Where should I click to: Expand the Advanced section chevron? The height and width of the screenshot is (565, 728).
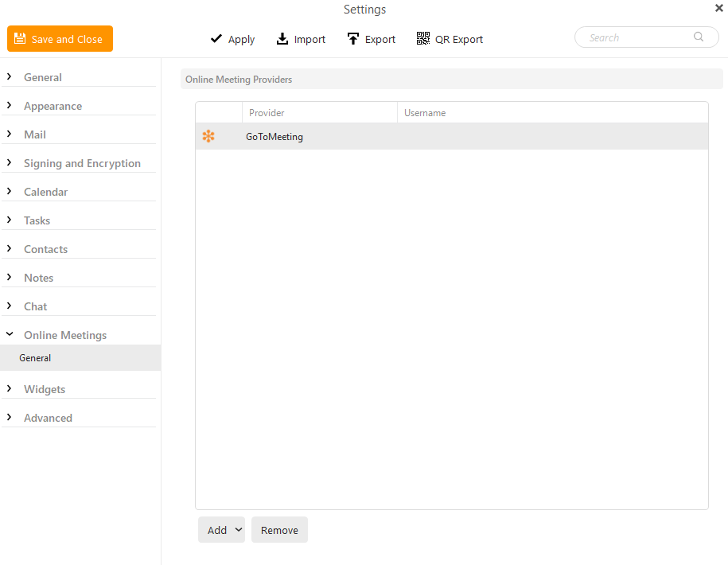[9, 417]
